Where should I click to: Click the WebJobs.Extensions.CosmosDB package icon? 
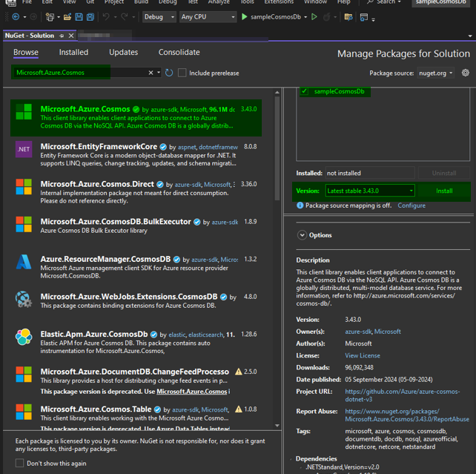[x=24, y=299]
